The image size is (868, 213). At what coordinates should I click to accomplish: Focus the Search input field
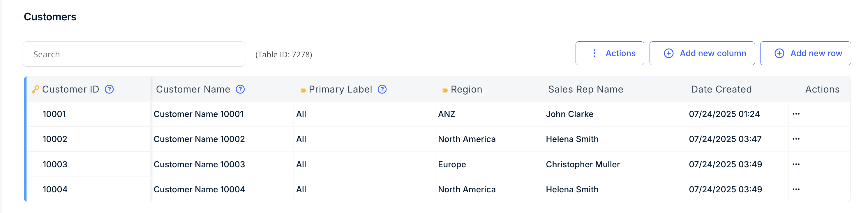134,54
